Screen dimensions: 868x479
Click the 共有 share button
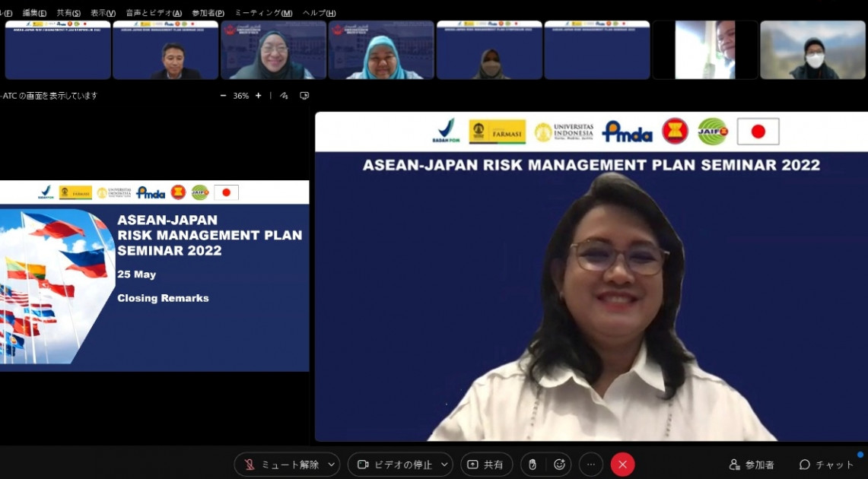[486, 465]
